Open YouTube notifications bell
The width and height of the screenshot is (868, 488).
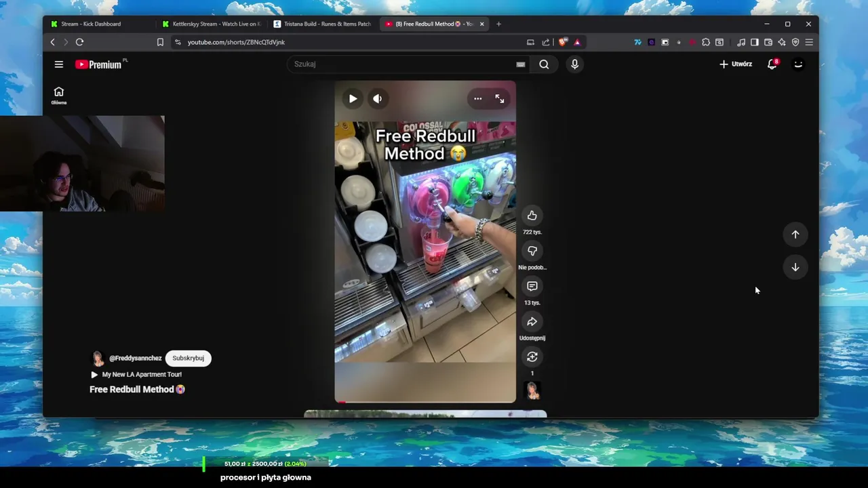click(x=772, y=64)
